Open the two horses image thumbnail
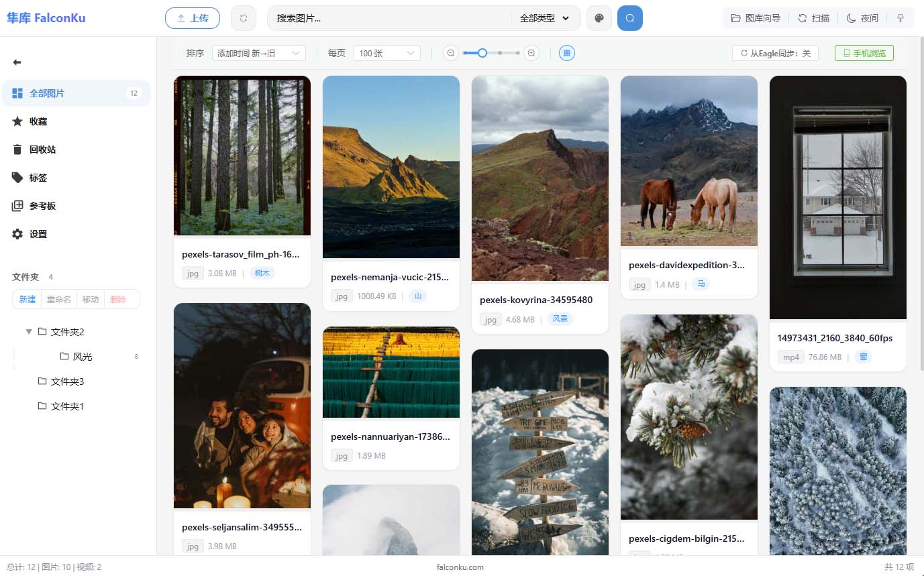This screenshot has width=924, height=576. pos(688,161)
